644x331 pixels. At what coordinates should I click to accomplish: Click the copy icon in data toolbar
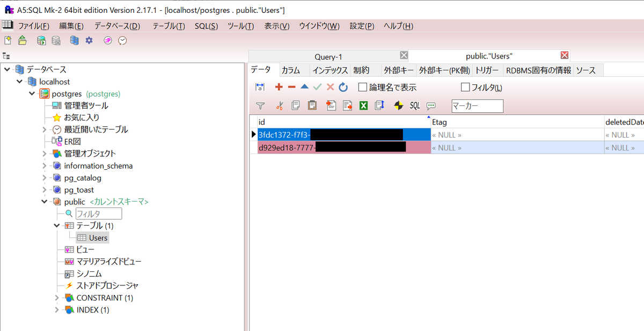(x=296, y=106)
